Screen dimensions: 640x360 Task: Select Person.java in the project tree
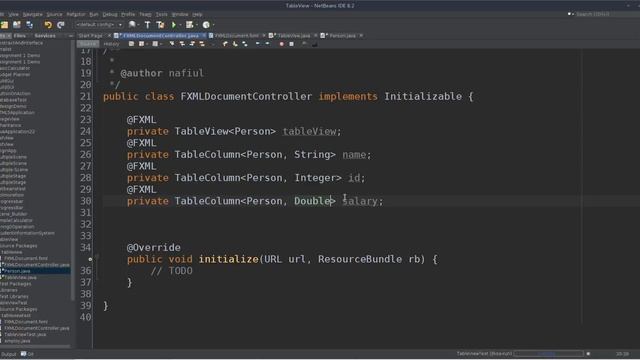pos(17,271)
